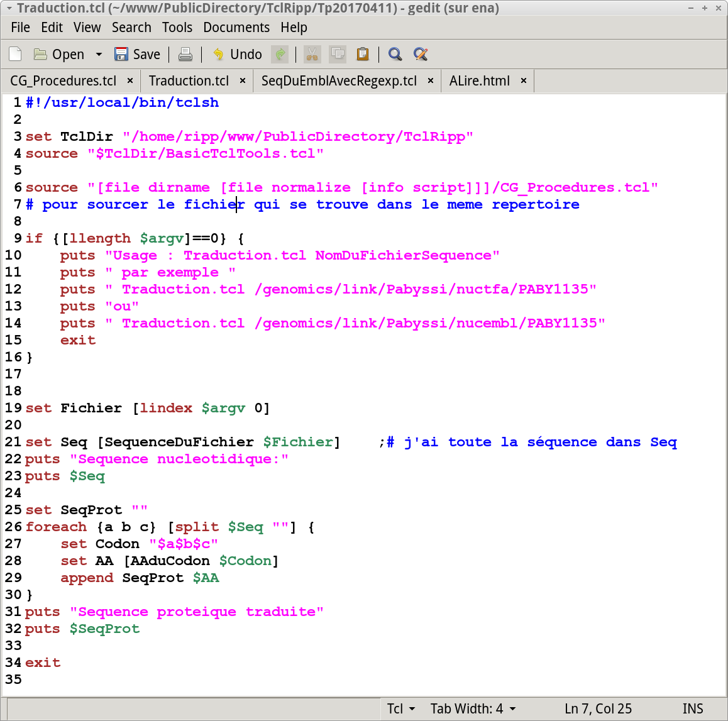Click '$SeqProt' on line 32
Image resolution: width=728 pixels, height=721 pixels.
tap(104, 629)
